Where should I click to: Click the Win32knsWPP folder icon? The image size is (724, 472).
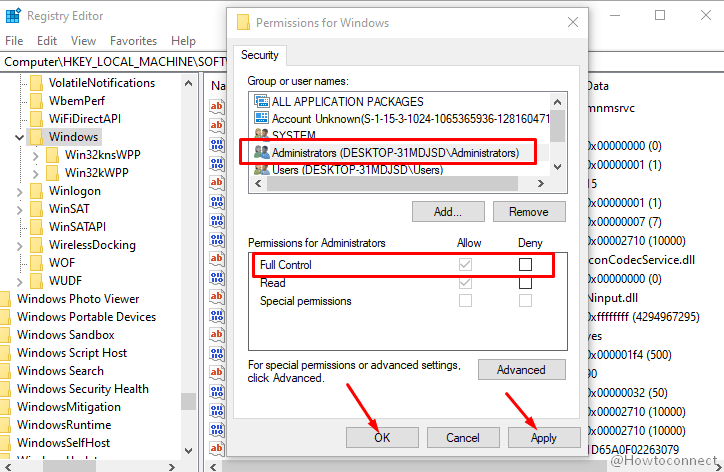pyautogui.click(x=53, y=155)
